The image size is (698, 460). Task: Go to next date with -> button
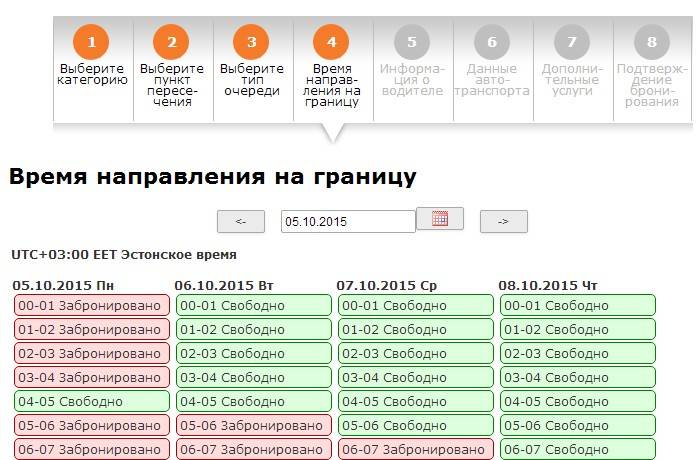[x=504, y=221]
